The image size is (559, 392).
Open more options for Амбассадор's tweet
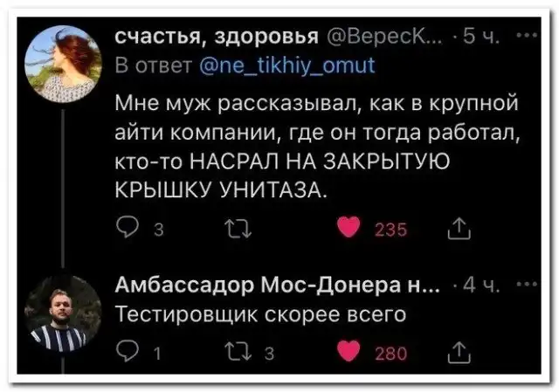tap(523, 287)
